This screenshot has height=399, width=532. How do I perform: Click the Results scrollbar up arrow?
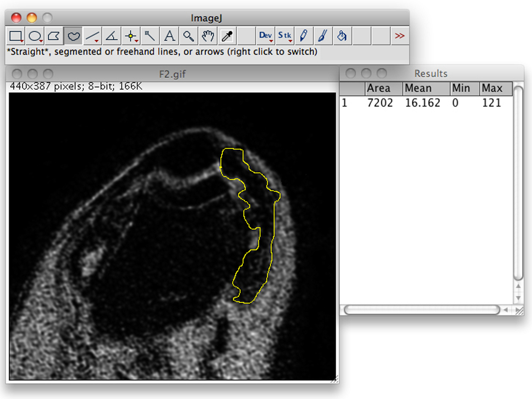[518, 286]
